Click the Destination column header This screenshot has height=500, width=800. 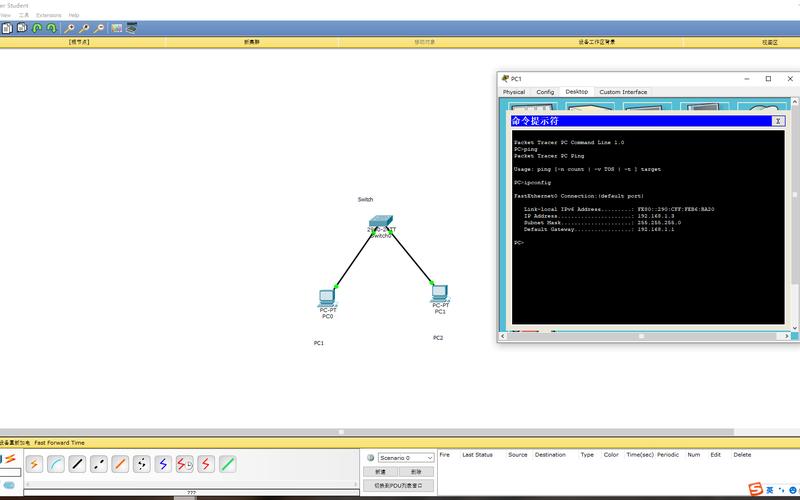point(550,455)
